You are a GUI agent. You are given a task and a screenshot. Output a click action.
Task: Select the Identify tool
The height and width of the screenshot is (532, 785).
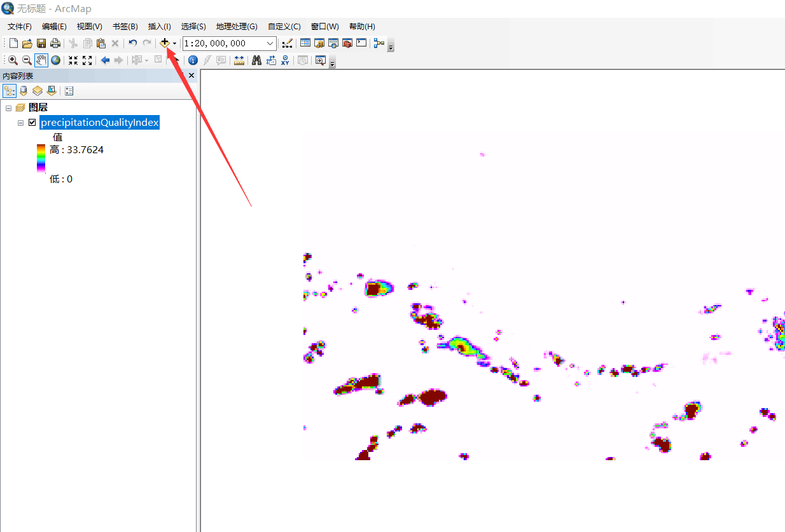tap(193, 60)
